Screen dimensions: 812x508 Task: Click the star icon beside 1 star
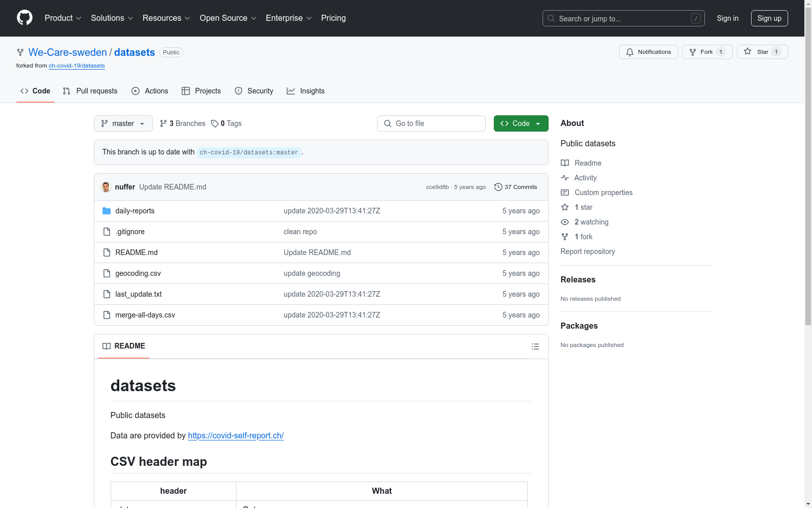tap(565, 207)
